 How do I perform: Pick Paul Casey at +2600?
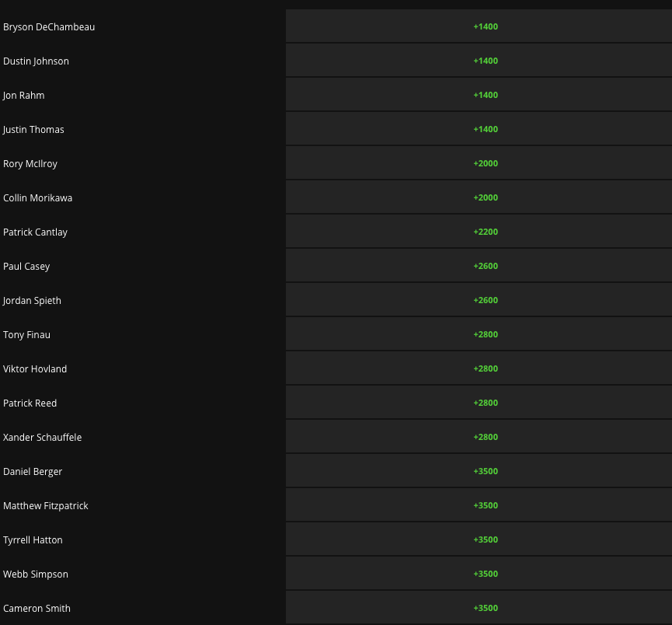[485, 266]
